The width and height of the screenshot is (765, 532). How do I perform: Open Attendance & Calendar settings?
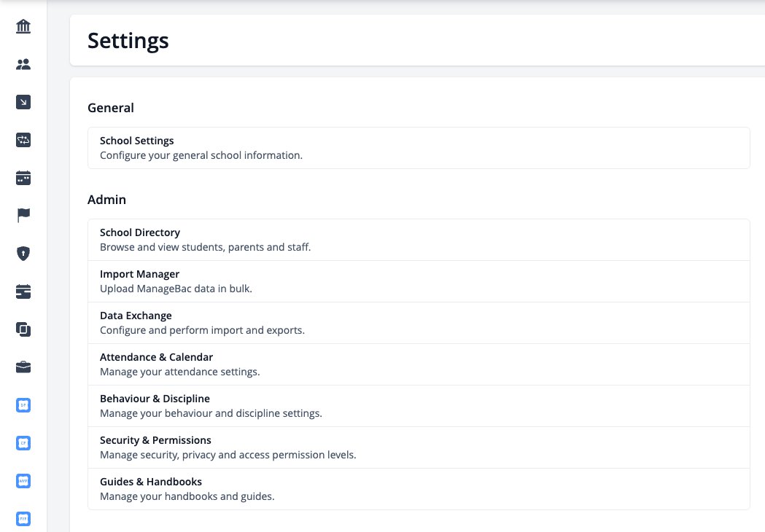(x=419, y=364)
